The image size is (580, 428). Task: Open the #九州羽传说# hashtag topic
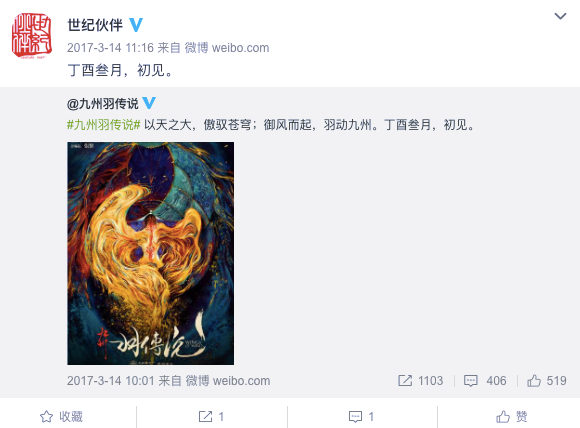[x=104, y=125]
